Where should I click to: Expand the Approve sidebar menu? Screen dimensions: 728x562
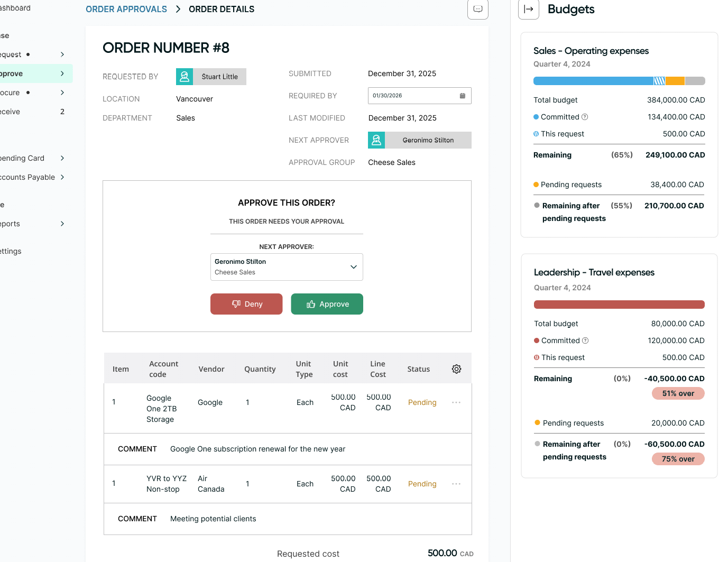click(62, 73)
